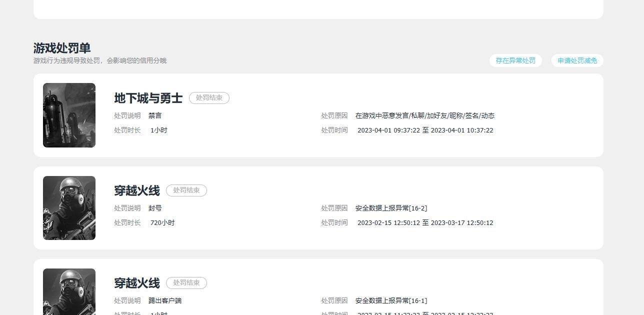
Task: Click the 处罚结束 badge in the 踢出客户端 card
Action: 186,283
